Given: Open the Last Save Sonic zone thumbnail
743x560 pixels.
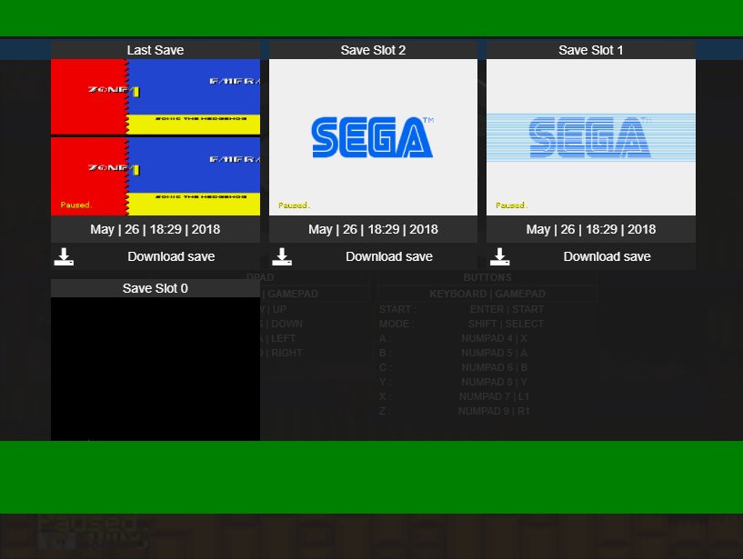Looking at the screenshot, I should point(156,137).
